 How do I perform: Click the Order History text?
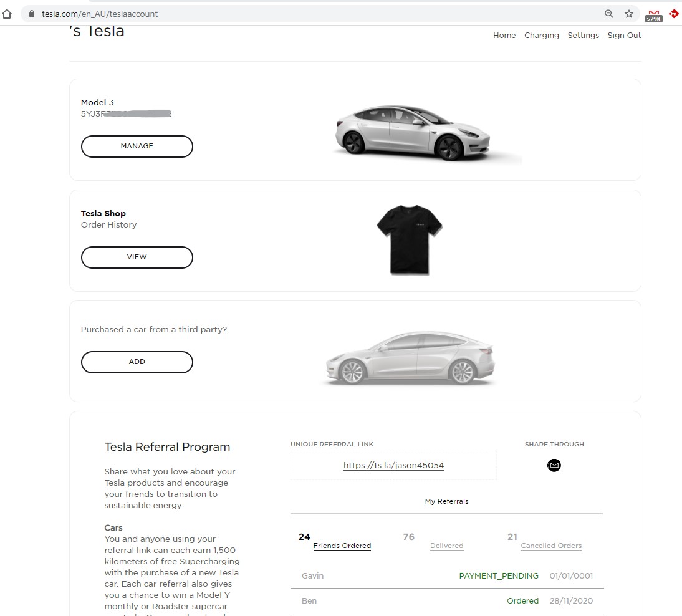tap(108, 225)
